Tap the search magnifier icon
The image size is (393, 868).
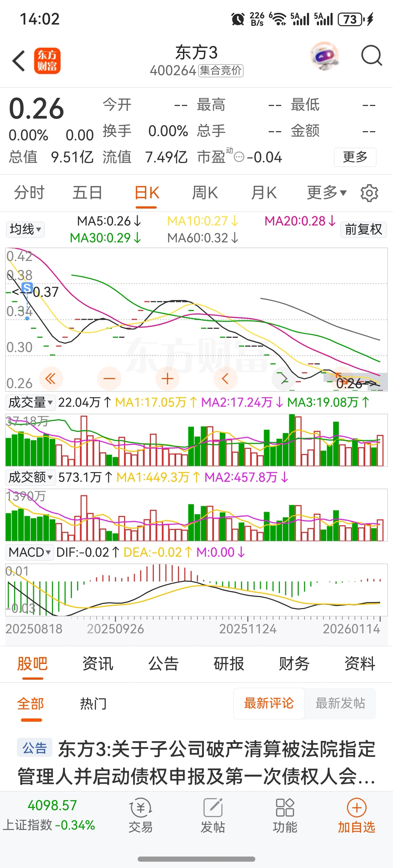pos(371,56)
